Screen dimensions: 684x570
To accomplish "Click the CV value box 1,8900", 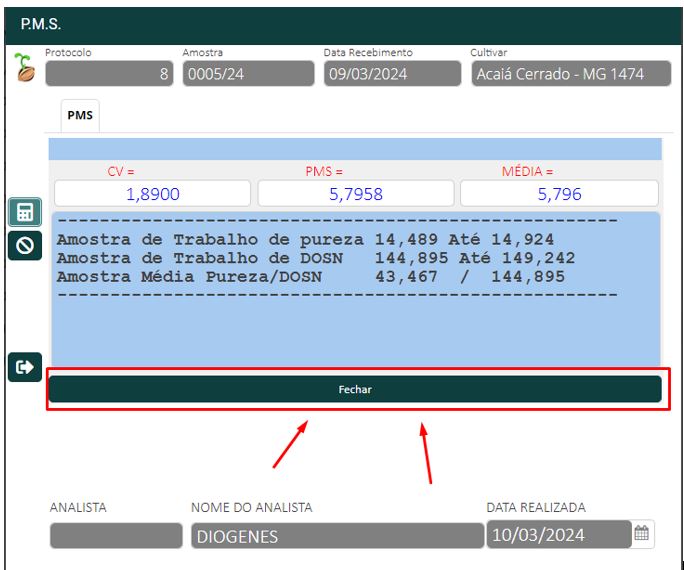I will [153, 194].
